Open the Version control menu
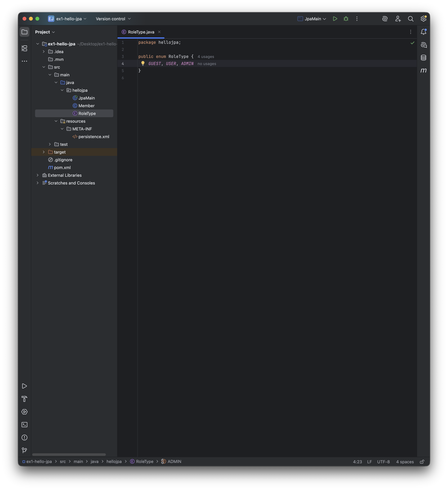 113,19
